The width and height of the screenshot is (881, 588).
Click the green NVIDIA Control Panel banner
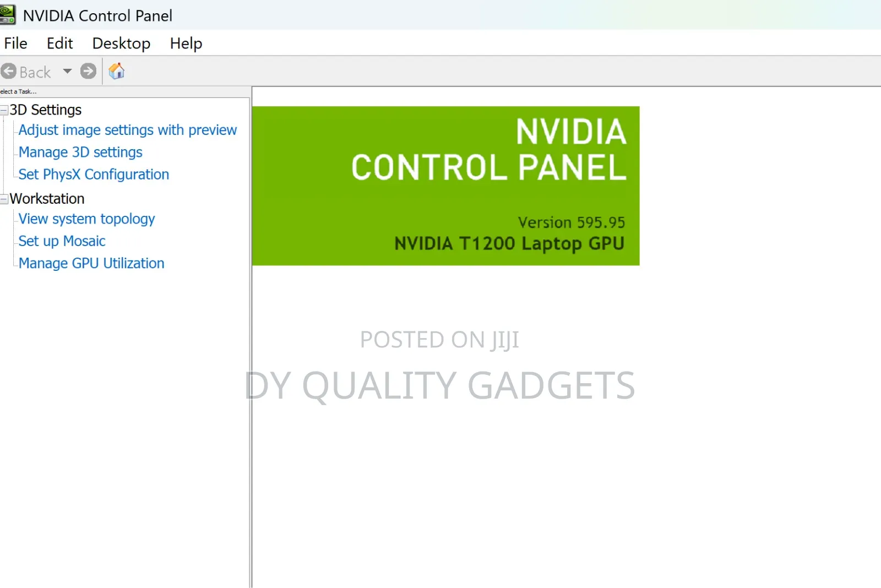coord(445,186)
